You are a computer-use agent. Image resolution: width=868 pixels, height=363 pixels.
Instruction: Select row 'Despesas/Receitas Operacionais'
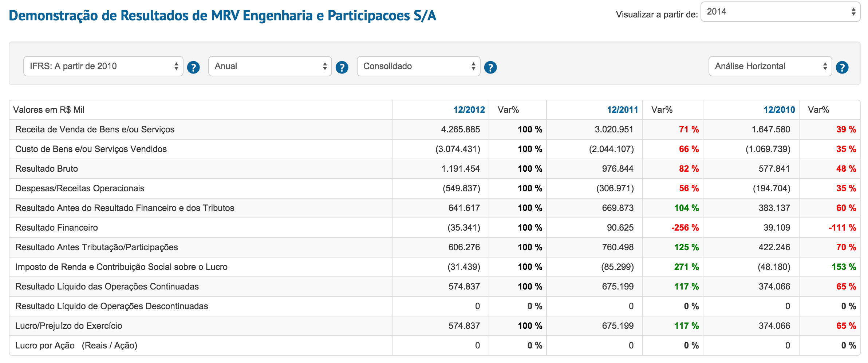tap(435, 188)
